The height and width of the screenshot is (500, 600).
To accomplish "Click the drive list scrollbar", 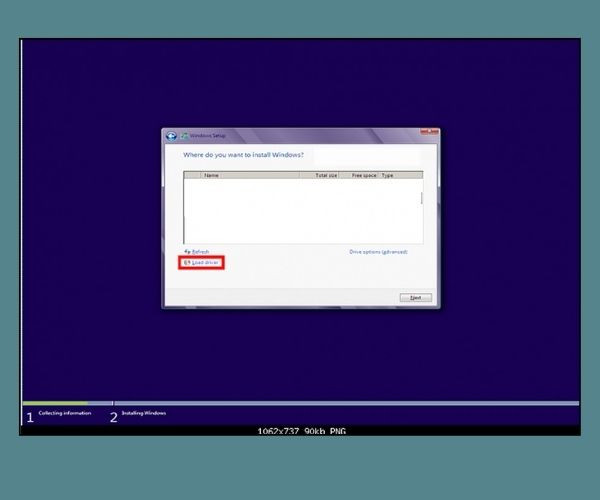I will (422, 198).
